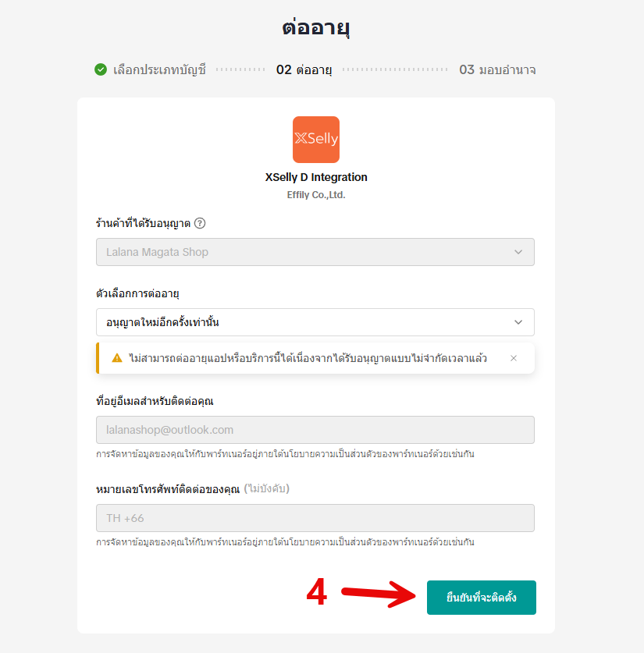Select step 02 ต่ออายุ
Viewport: 644px width, 653px height.
tap(304, 69)
